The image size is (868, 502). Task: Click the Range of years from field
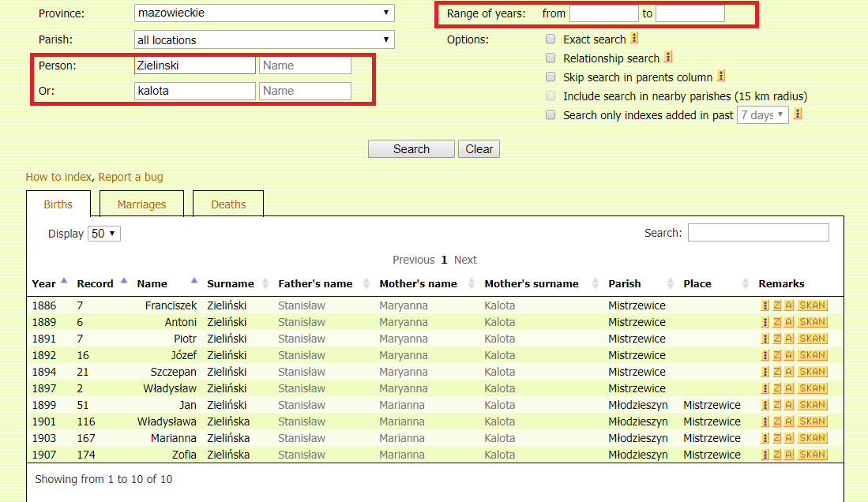pyautogui.click(x=603, y=13)
